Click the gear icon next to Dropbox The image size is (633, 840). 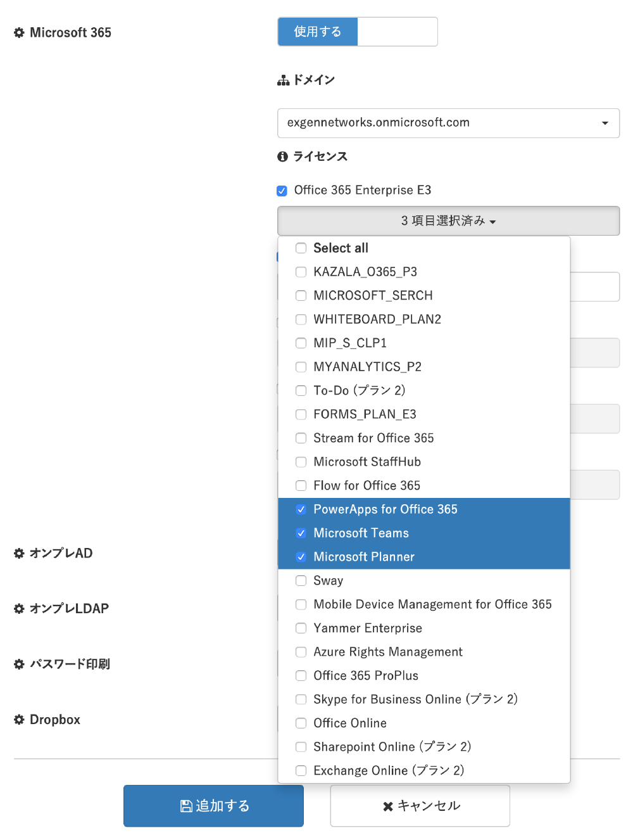(x=19, y=720)
